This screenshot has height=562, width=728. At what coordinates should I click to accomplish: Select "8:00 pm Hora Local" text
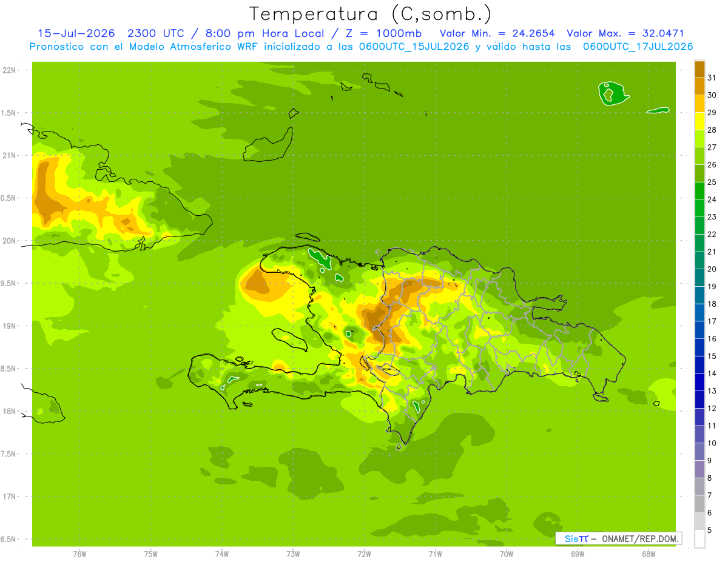pos(266,33)
